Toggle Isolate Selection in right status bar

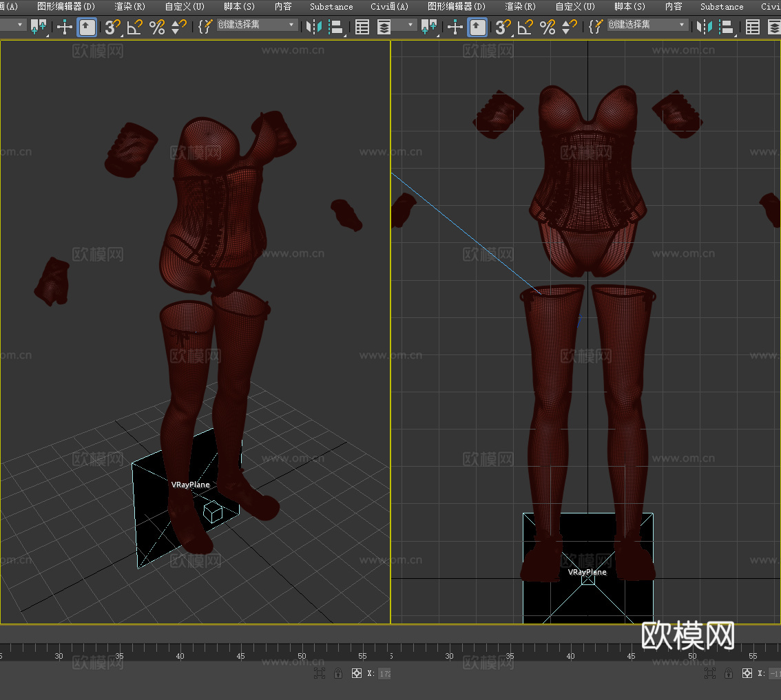click(x=710, y=674)
